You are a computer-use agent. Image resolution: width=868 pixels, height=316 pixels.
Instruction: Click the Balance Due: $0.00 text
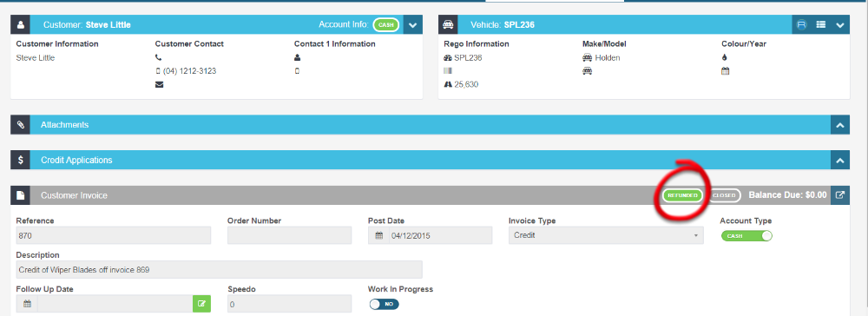tap(787, 195)
